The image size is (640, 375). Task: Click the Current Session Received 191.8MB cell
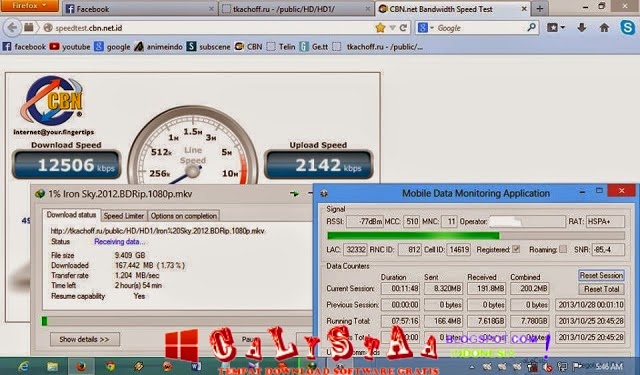(486, 288)
